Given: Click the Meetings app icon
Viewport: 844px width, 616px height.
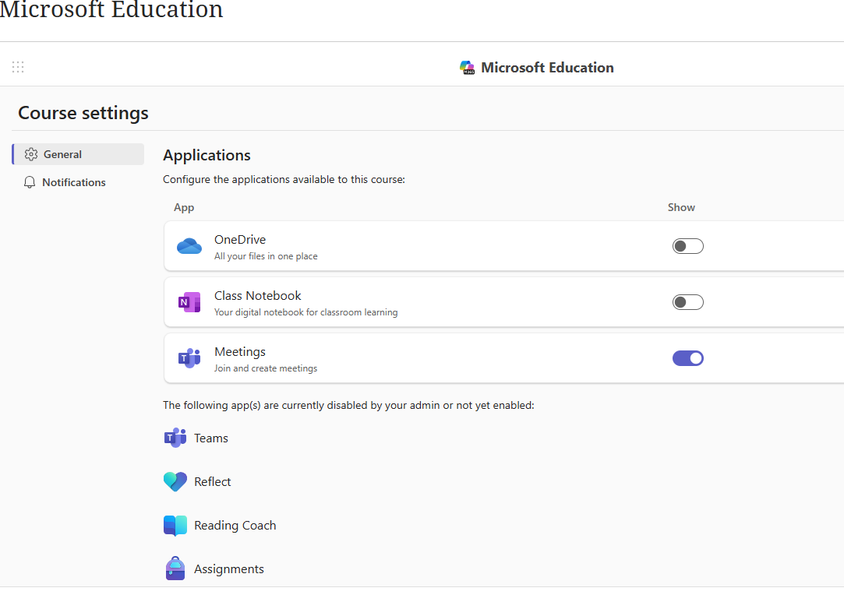Looking at the screenshot, I should click(189, 357).
